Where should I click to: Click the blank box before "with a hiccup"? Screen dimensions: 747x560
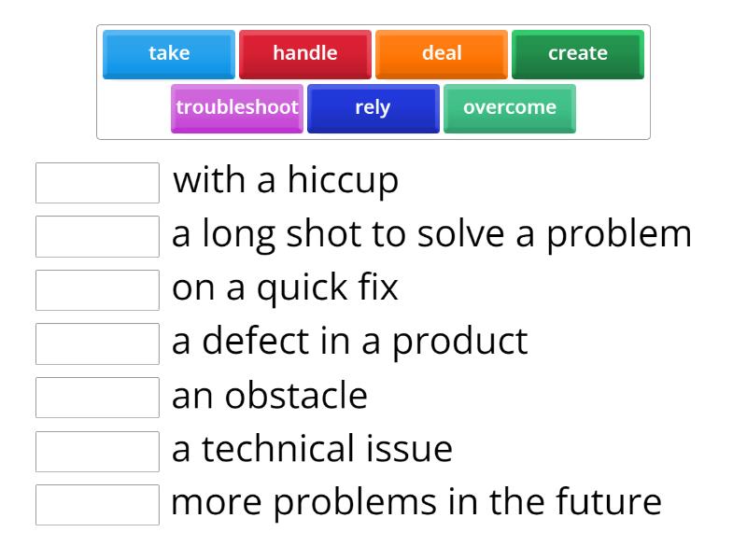(98, 182)
